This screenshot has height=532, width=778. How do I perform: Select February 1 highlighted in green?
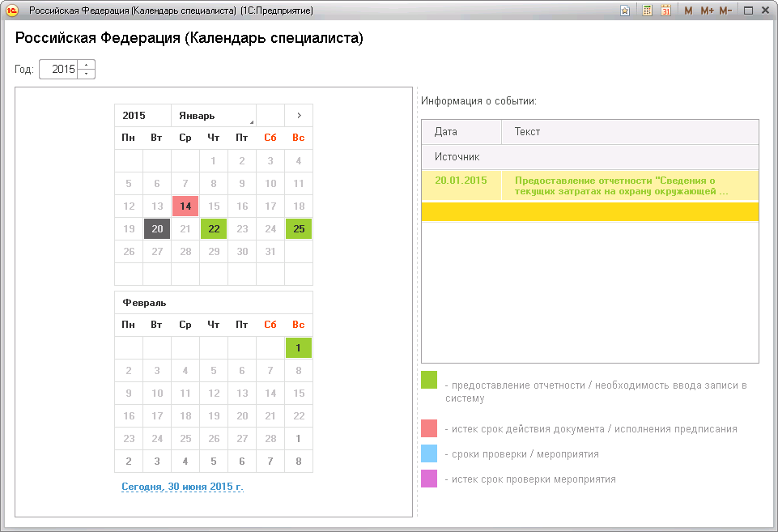click(298, 347)
